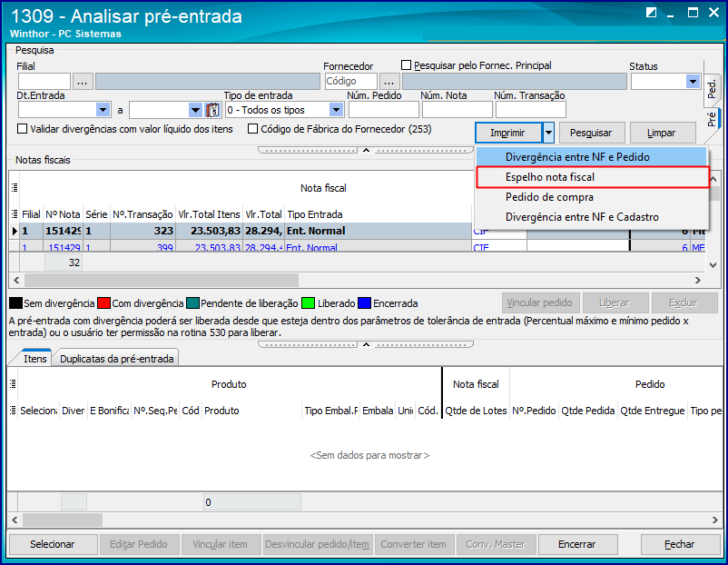Switch to the vertical Ped. tab
This screenshot has height=565, width=728.
(712, 88)
